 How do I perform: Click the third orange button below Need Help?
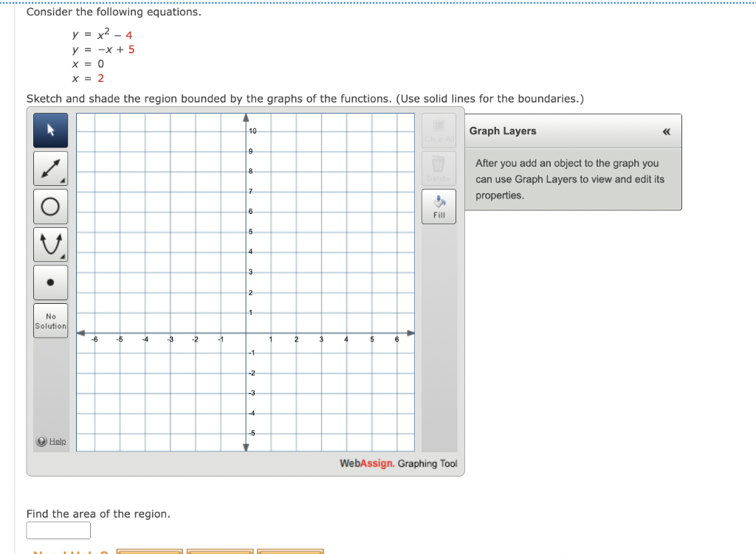[x=290, y=551]
